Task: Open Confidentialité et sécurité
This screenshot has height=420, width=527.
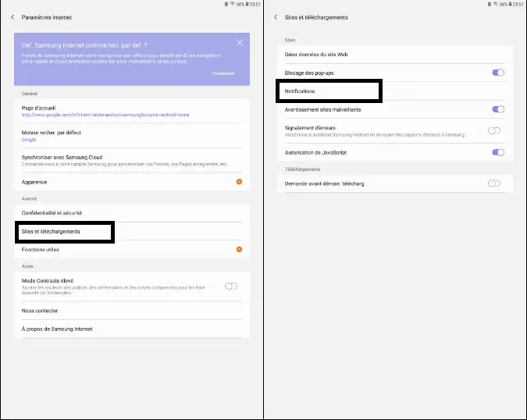Action: [x=132, y=213]
